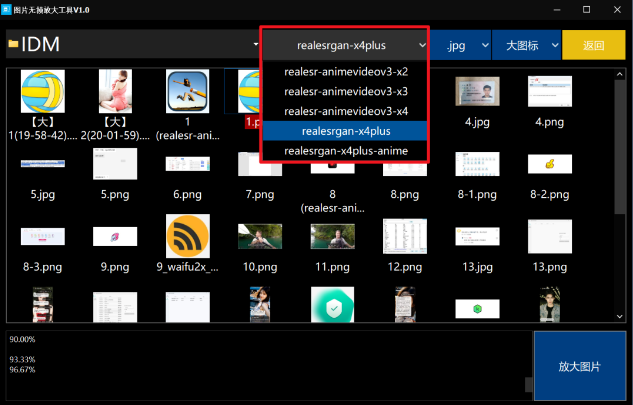Image resolution: width=633 pixels, height=405 pixels.
Task: Click the IDM folder icon
Action: click(13, 44)
